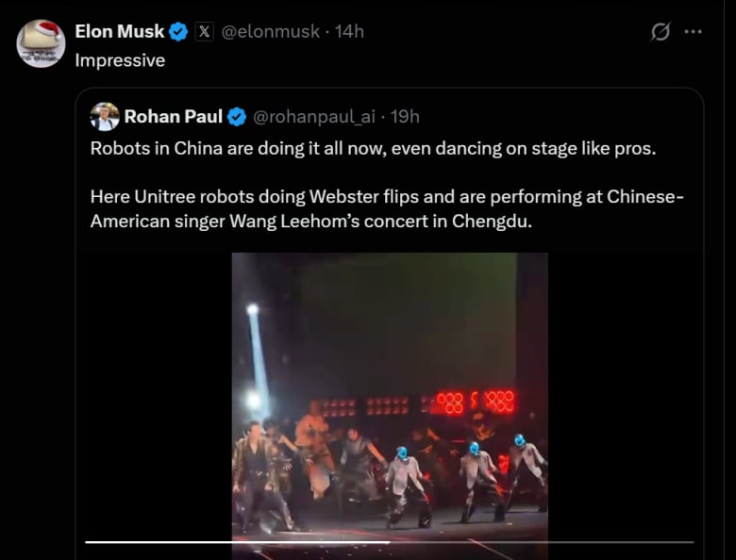Click Rohan Paul's blue verified badge
736x560 pixels.
click(x=237, y=117)
